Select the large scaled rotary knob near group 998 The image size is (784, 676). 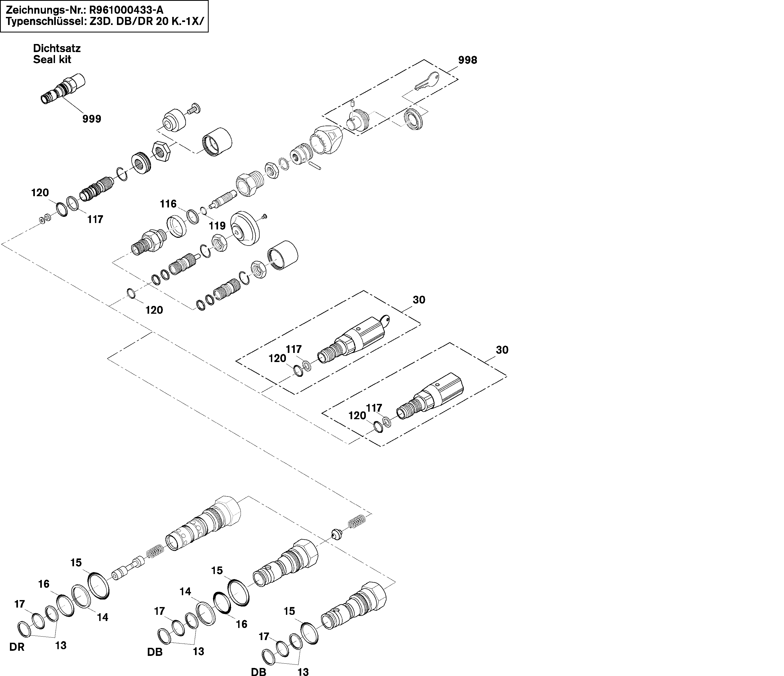click(326, 140)
